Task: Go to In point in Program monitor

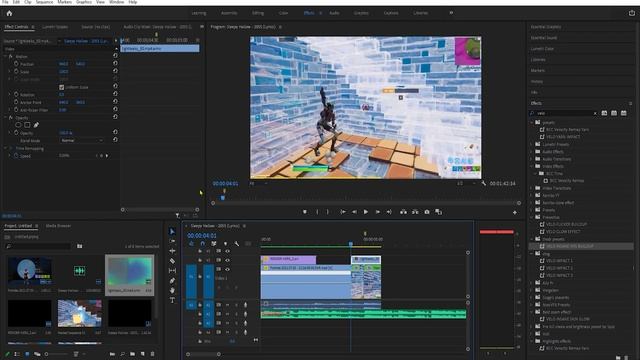Action: coord(343,212)
